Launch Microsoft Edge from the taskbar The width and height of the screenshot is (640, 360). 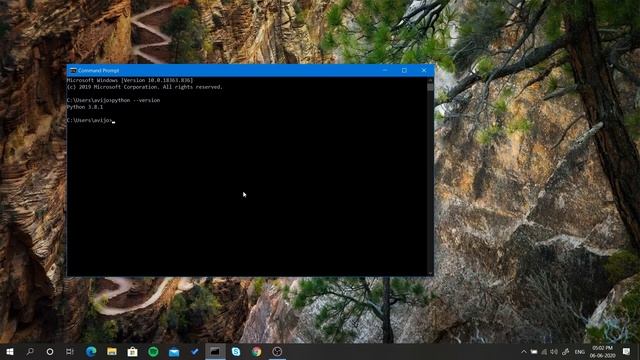(x=91, y=351)
